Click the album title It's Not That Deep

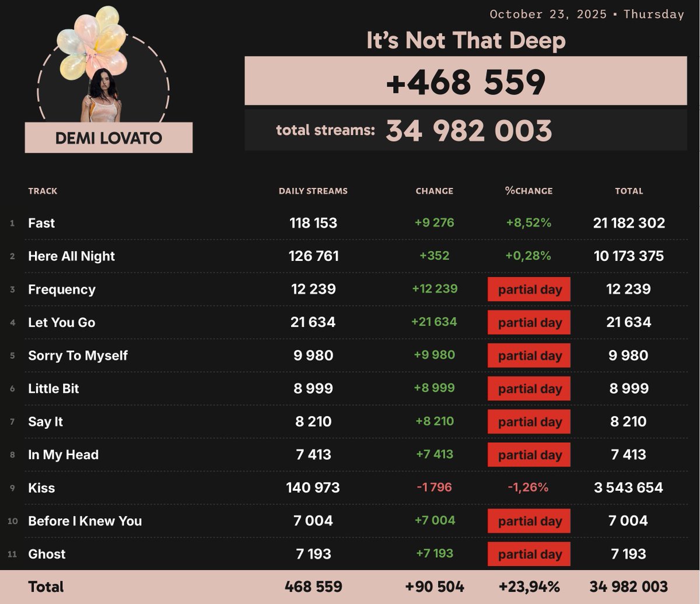(466, 41)
